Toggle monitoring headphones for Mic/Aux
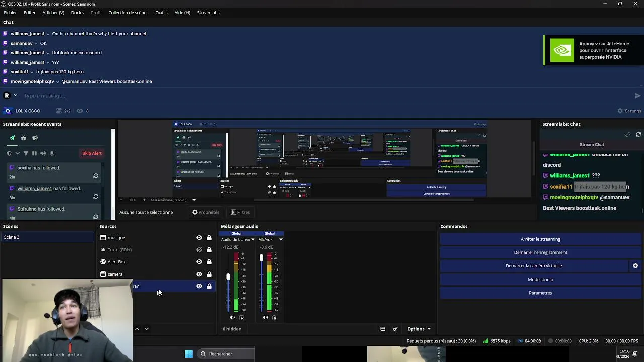This screenshot has width=644, height=362. [x=274, y=318]
